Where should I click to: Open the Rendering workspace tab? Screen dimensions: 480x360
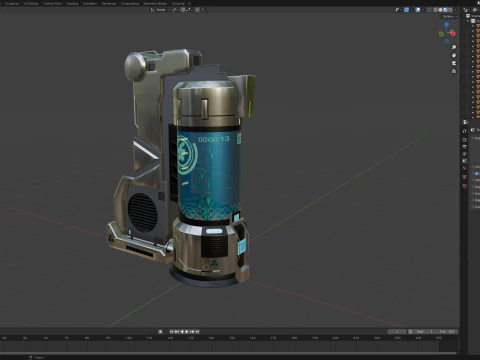(x=109, y=3)
